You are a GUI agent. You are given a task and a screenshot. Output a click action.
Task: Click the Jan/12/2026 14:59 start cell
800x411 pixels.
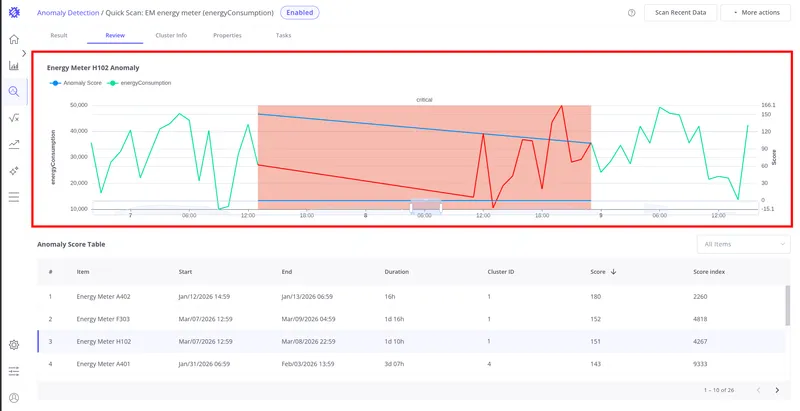coord(204,296)
